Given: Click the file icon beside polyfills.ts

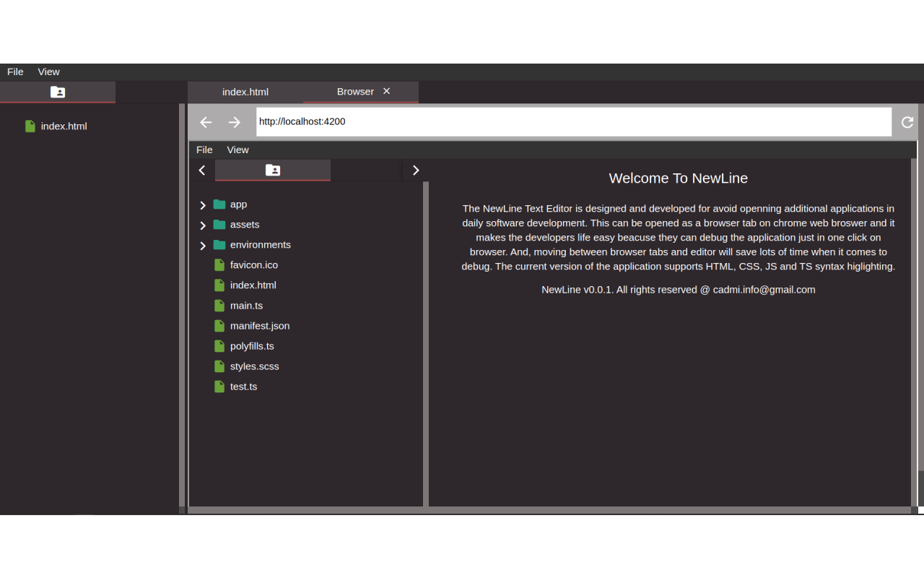Looking at the screenshot, I should 219,346.
